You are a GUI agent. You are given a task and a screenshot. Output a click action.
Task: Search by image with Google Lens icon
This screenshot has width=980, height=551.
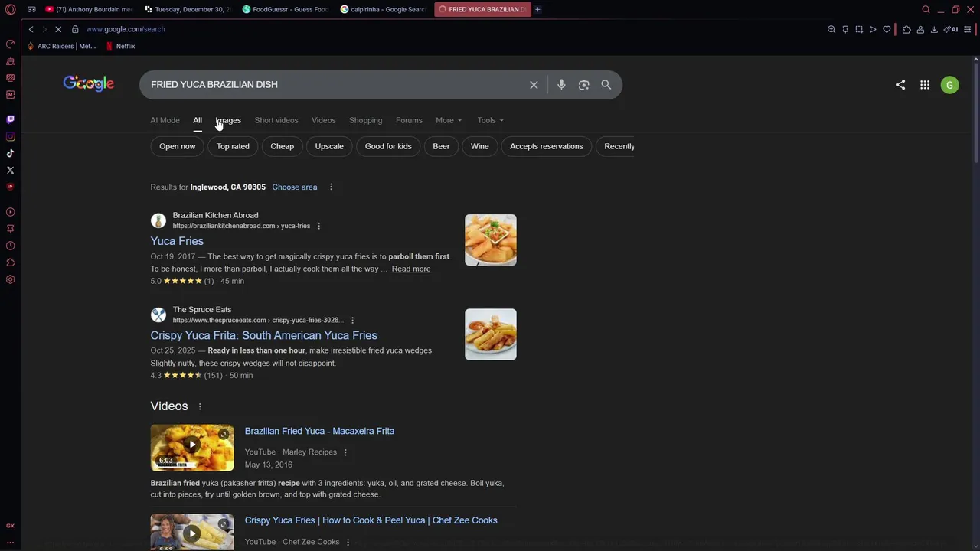point(583,85)
